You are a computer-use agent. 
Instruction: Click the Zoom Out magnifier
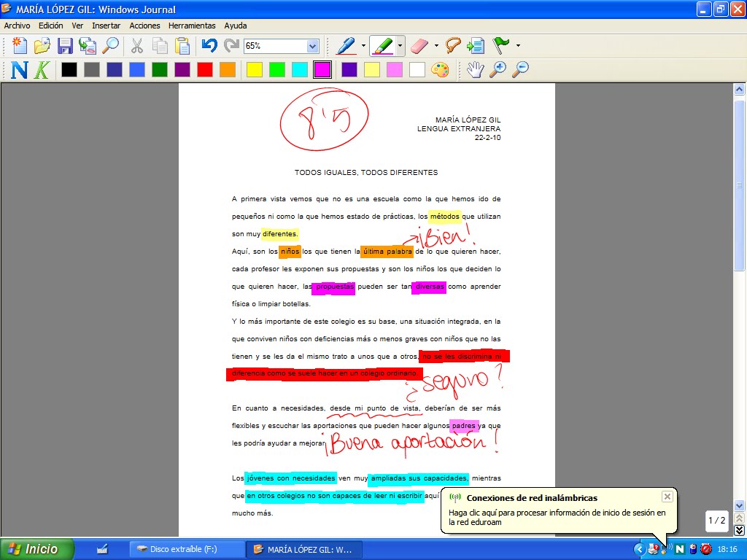521,69
